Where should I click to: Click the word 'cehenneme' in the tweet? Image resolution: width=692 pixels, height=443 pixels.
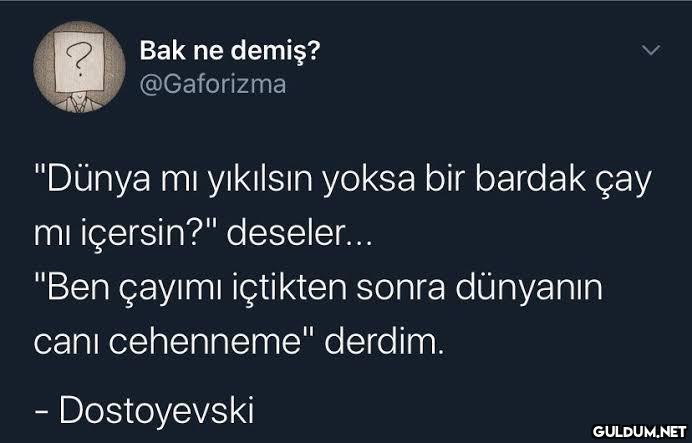tap(205, 342)
